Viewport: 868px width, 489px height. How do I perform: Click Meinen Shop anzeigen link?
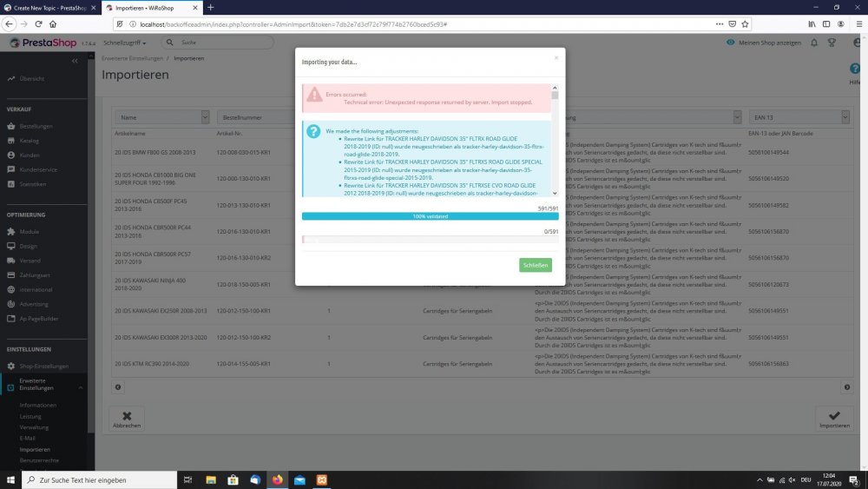pos(763,43)
